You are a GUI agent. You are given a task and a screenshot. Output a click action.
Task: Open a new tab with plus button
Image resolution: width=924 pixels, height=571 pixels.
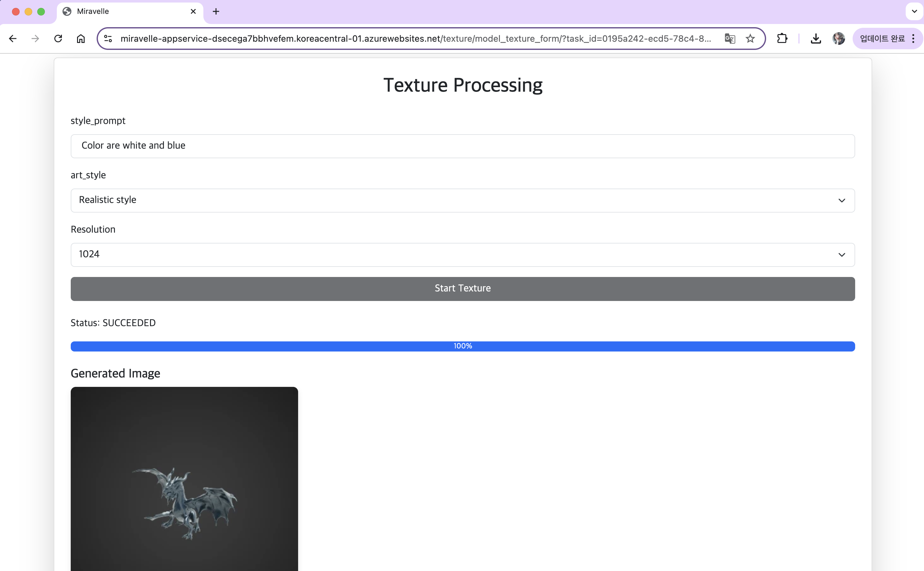tap(216, 12)
